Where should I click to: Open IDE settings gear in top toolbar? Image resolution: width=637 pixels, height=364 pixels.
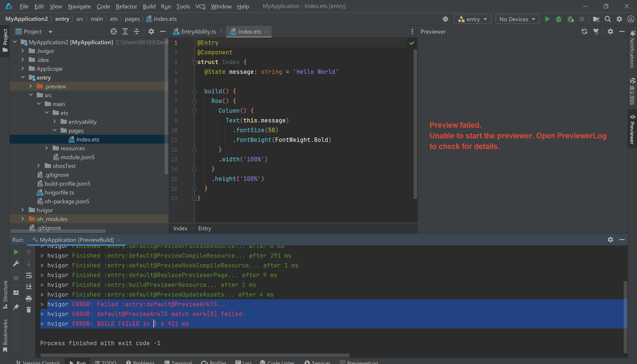click(619, 19)
